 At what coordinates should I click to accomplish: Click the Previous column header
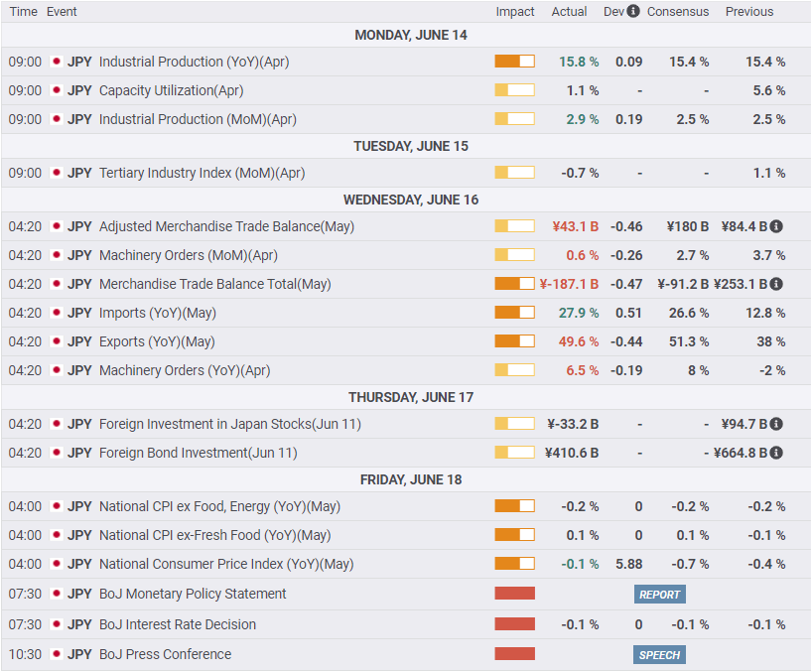pyautogui.click(x=749, y=12)
